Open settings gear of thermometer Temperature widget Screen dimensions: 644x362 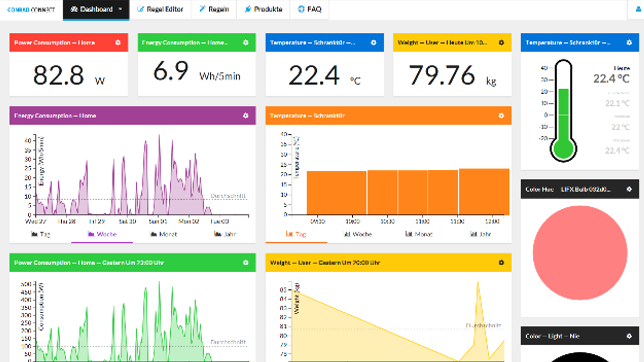(x=629, y=42)
